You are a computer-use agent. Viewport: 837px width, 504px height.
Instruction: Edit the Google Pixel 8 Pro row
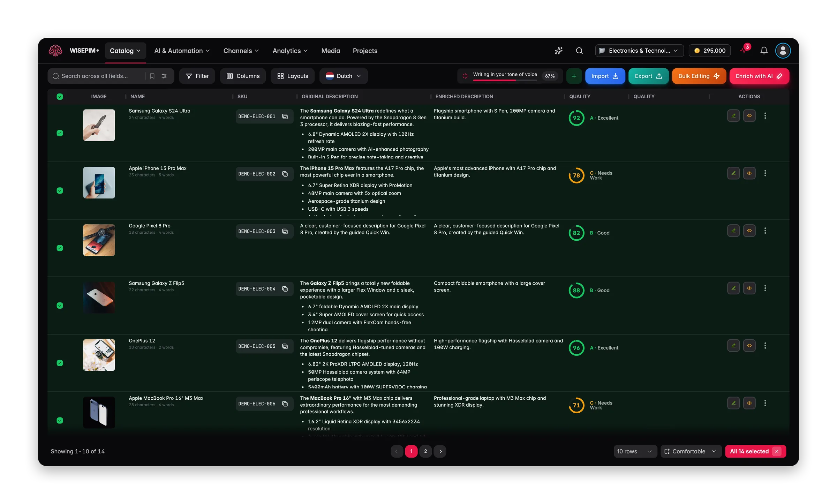tap(733, 231)
